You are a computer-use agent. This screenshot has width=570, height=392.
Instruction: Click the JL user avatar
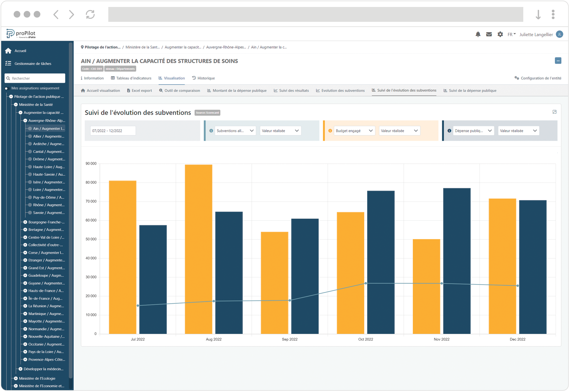point(560,34)
